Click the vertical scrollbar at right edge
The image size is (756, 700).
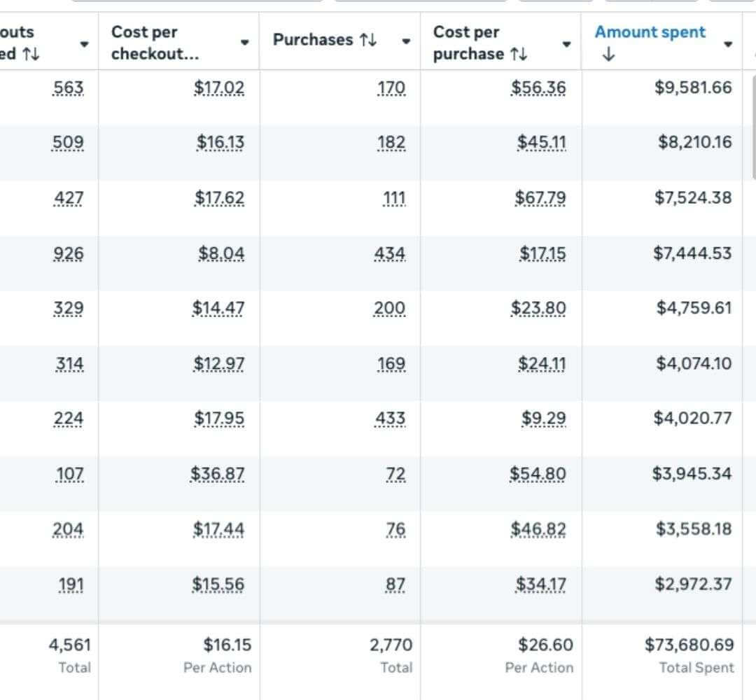click(x=754, y=128)
